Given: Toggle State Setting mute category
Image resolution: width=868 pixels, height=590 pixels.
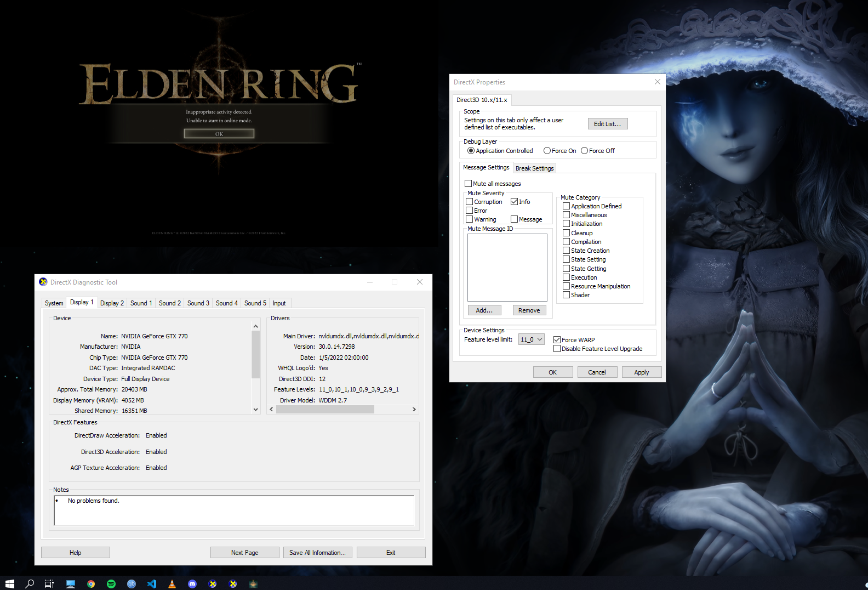Looking at the screenshot, I should (x=567, y=259).
